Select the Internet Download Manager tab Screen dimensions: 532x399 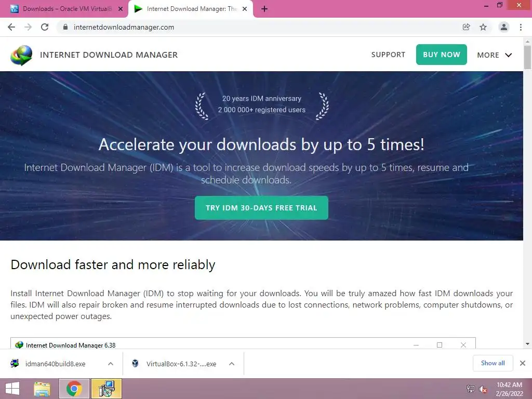point(190,9)
